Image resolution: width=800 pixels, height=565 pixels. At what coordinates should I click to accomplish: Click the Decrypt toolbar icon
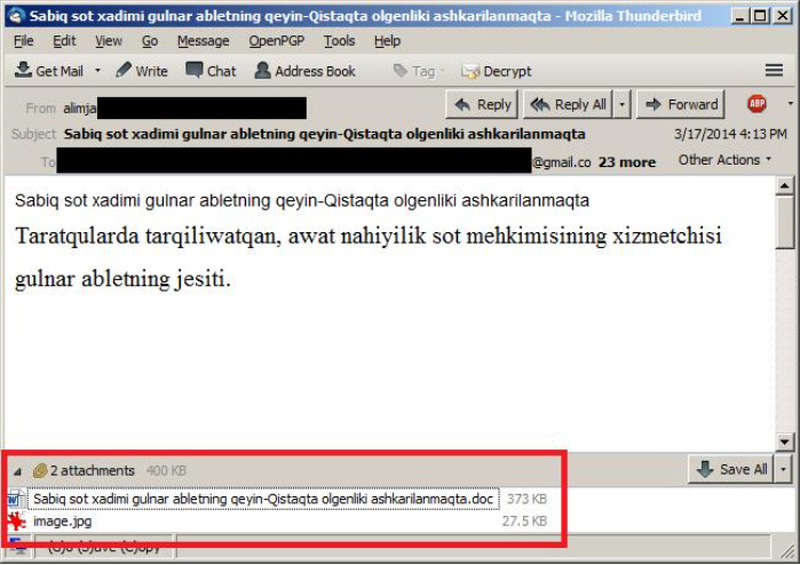coord(470,71)
